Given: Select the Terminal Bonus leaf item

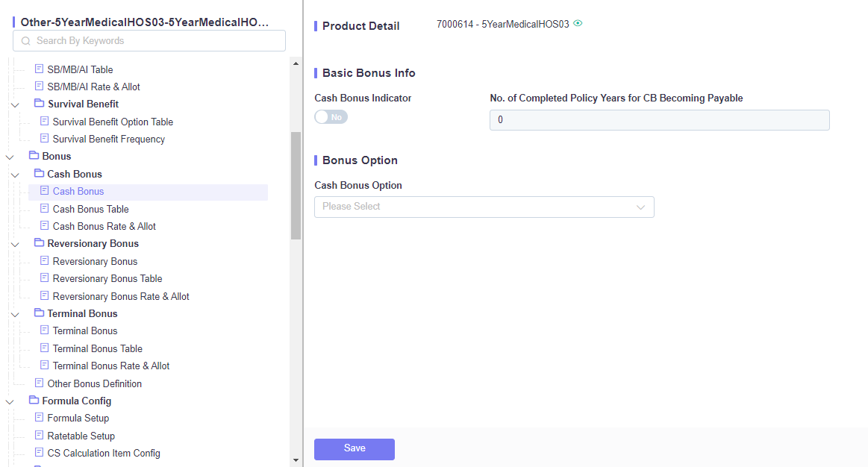Looking at the screenshot, I should (84, 331).
